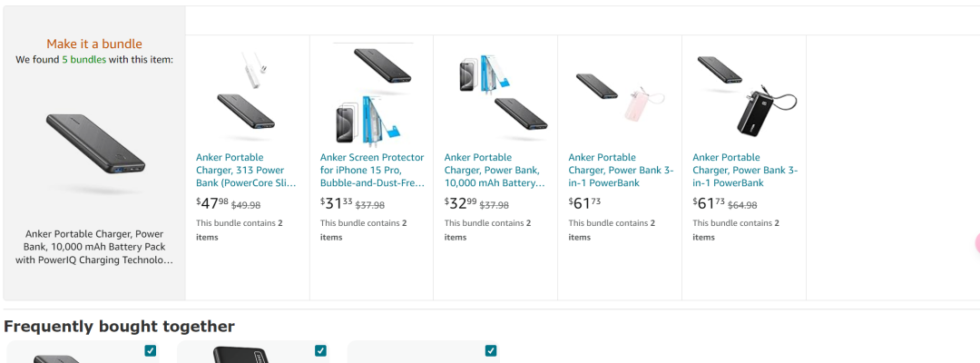Uncheck the third Frequently bought together item
This screenshot has height=363, width=980.
[491, 350]
